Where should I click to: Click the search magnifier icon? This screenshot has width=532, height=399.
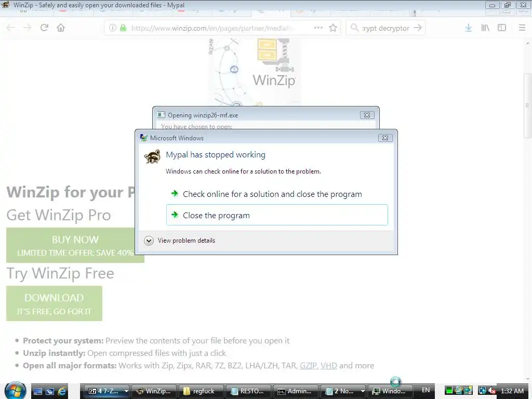tap(354, 28)
